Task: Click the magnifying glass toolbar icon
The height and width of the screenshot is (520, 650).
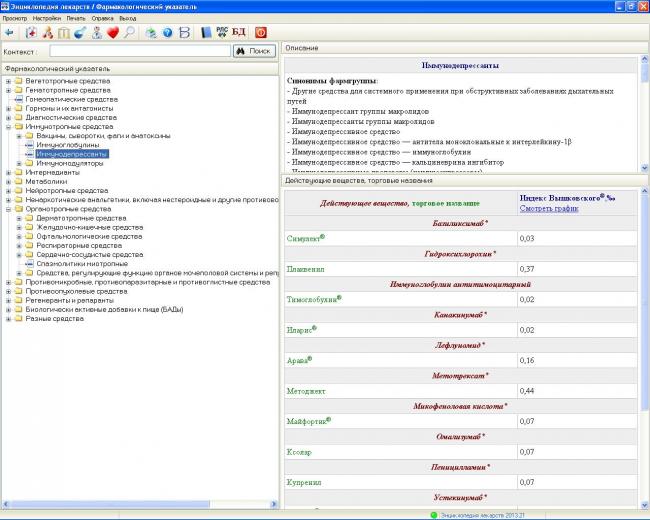Action: (129, 32)
